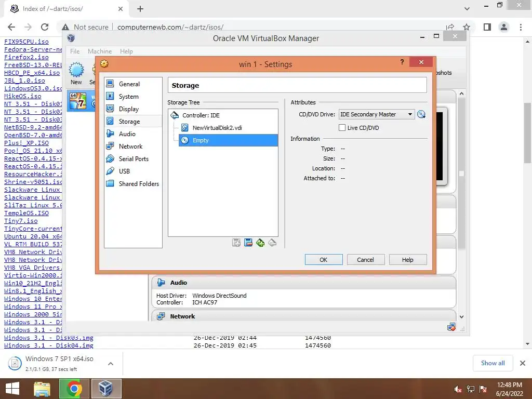Open the Serial Ports settings category
The height and width of the screenshot is (399, 532).
click(133, 159)
